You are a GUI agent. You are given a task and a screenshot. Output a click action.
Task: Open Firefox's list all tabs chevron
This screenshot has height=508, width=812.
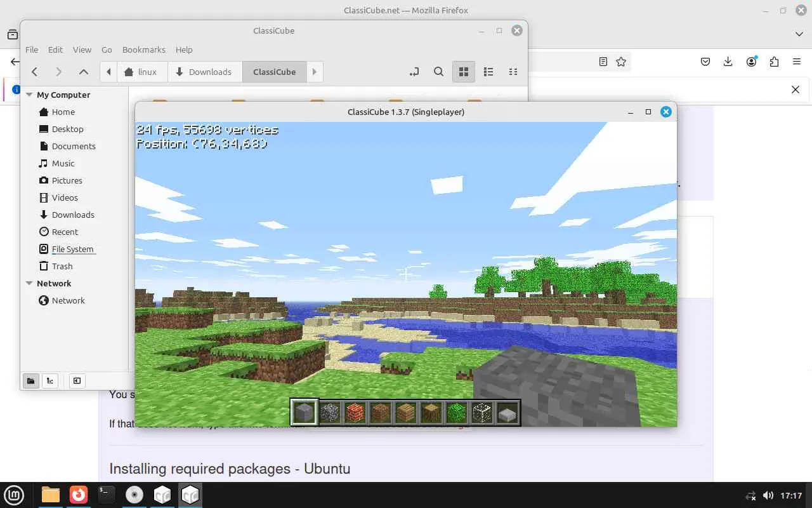(799, 34)
